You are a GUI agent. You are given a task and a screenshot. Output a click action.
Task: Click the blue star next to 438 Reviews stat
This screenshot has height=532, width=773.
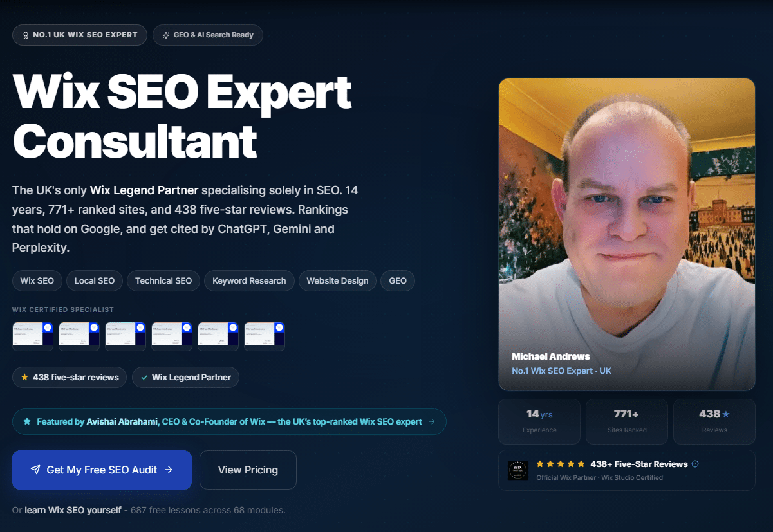point(726,414)
